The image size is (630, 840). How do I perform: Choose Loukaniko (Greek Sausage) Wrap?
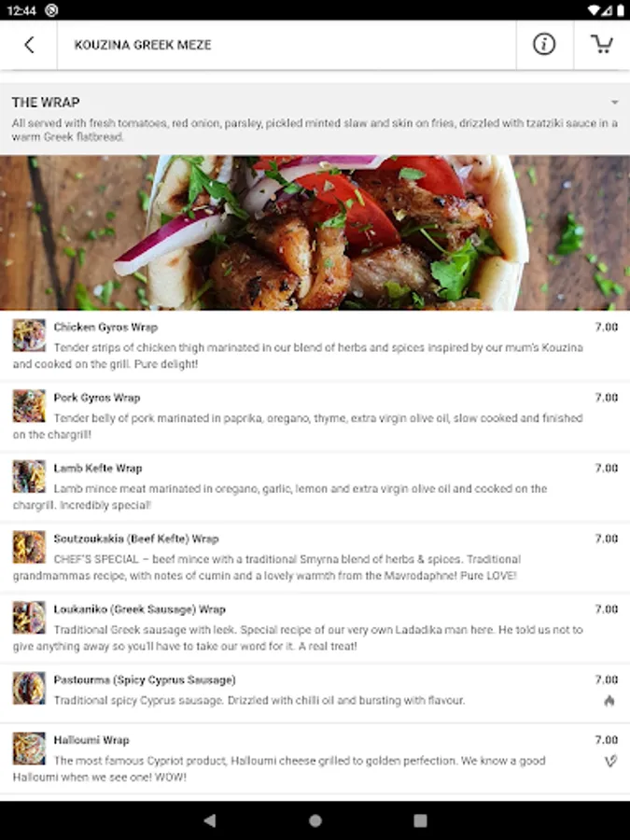coord(315,629)
